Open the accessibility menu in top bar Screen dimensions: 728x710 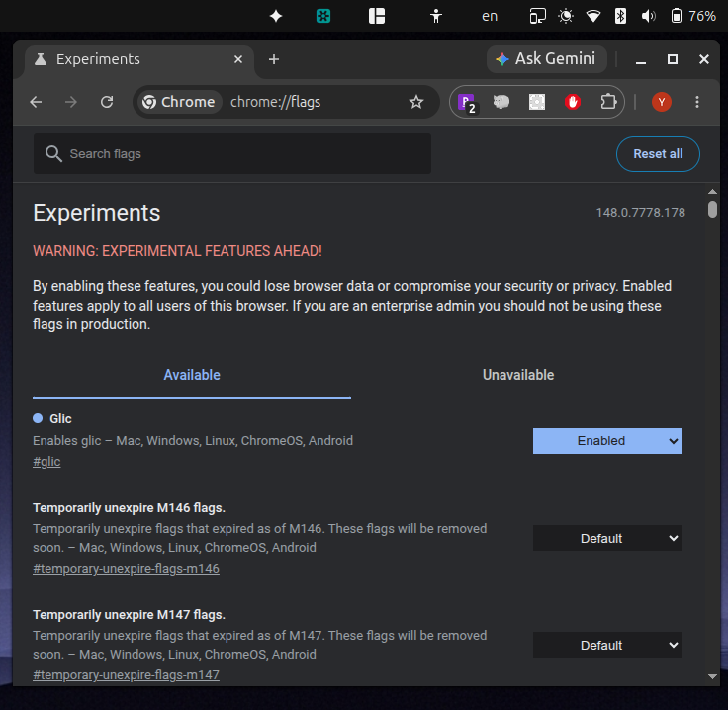(x=436, y=16)
